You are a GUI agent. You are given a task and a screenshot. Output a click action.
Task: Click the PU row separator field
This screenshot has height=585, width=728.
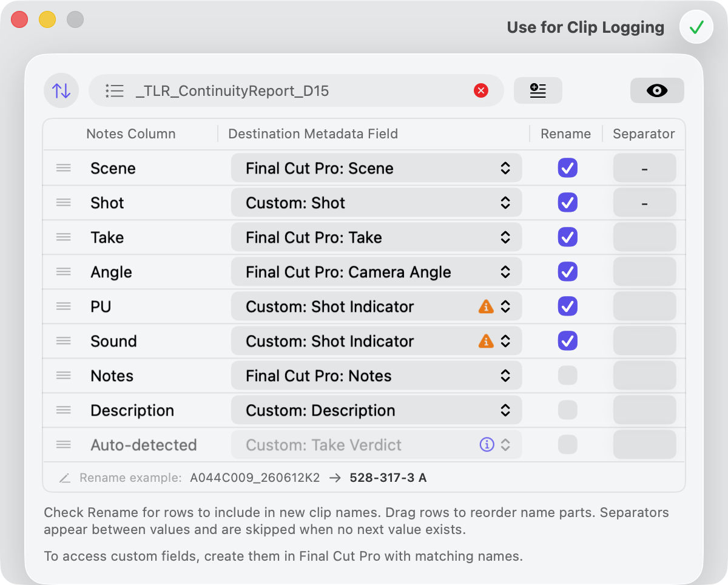[x=644, y=306]
